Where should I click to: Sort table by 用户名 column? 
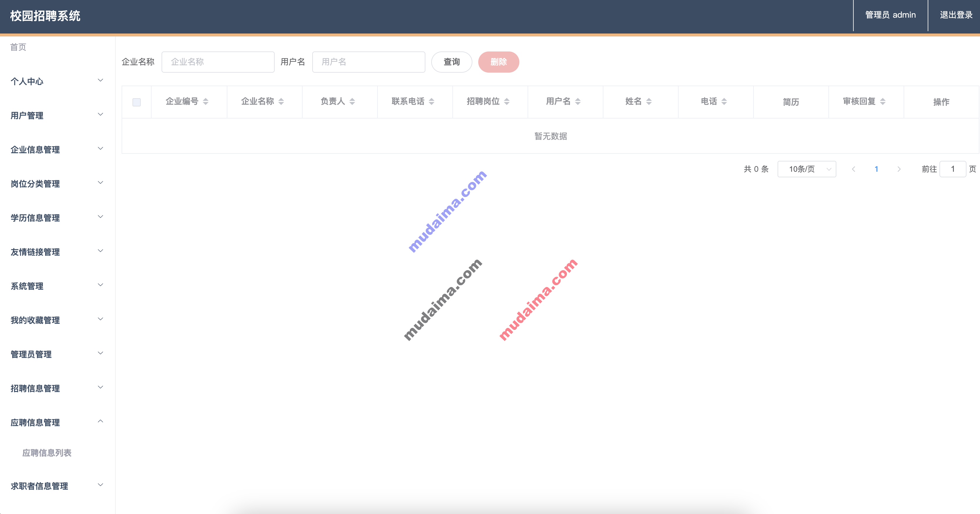pos(578,101)
